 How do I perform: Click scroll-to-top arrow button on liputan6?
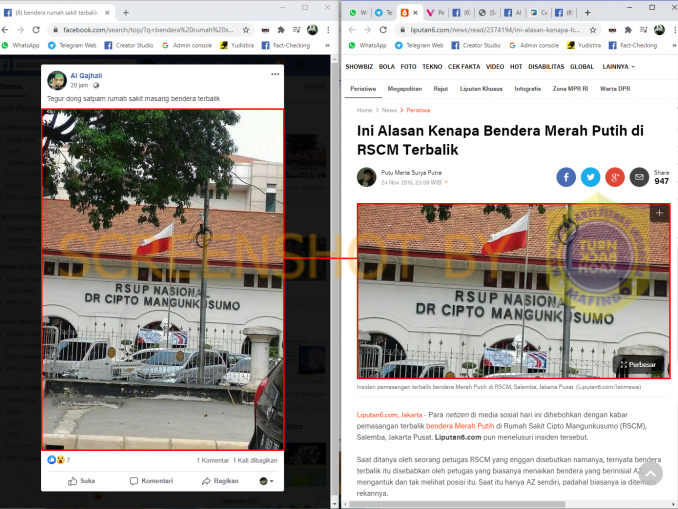(651, 473)
